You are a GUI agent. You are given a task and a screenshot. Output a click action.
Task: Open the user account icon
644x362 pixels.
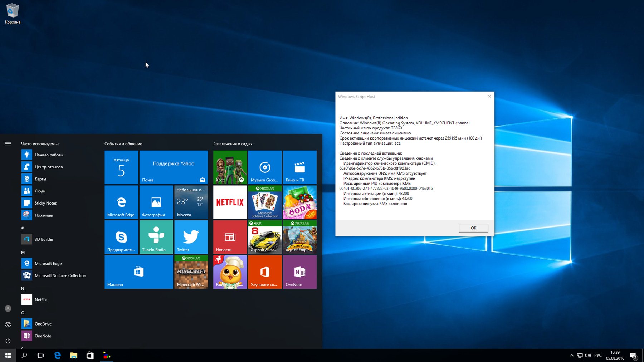[8, 308]
